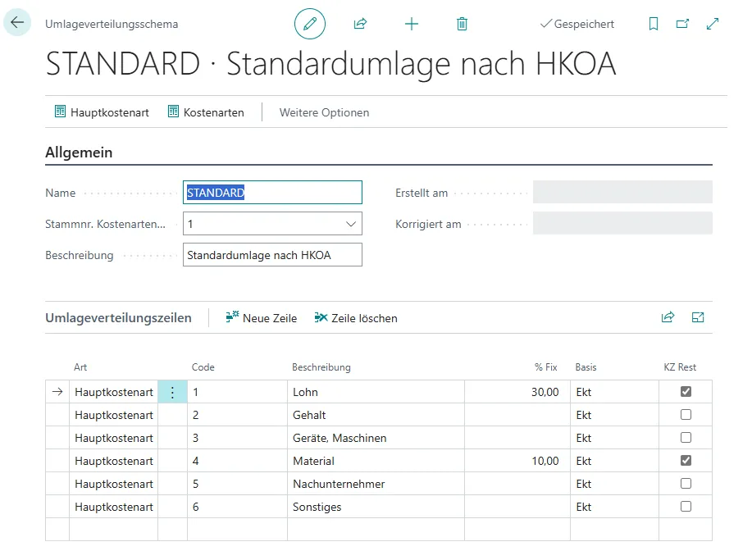Enable KZ Rest for the Gehalt row
This screenshot has width=752, height=560.
pyautogui.click(x=686, y=414)
